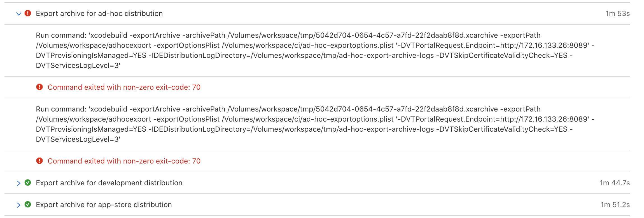644x218 pixels.
Task: Select the 'Export archive for app-store distribution' title
Action: (x=104, y=205)
